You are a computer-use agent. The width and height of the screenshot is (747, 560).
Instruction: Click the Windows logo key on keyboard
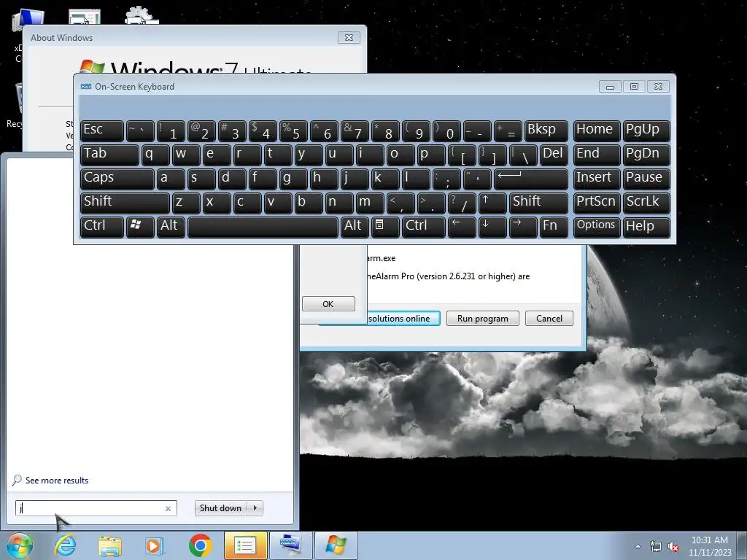pyautogui.click(x=140, y=227)
